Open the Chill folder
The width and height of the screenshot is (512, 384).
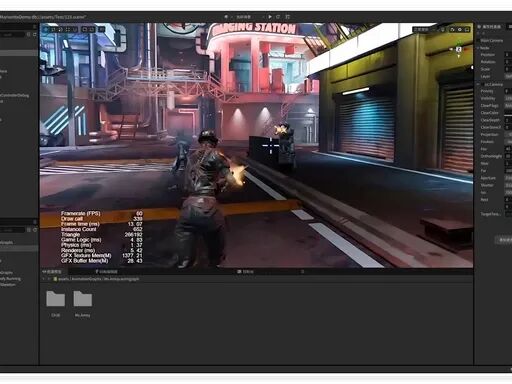tap(56, 303)
